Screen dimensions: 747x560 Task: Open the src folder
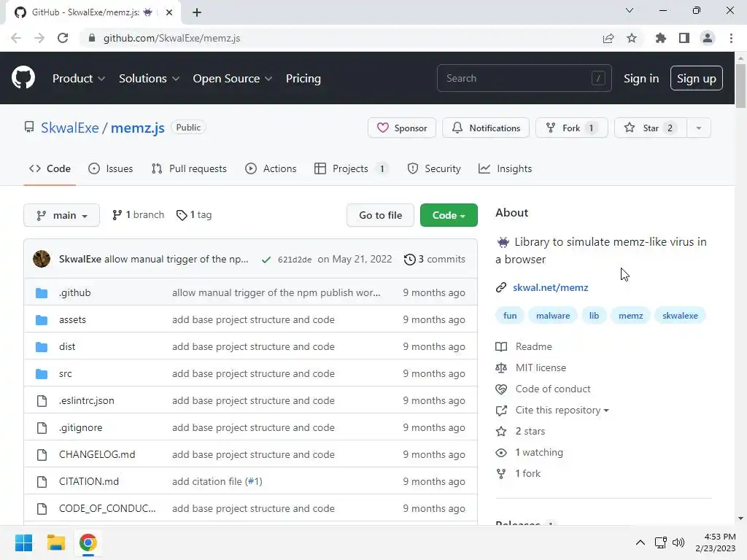tap(65, 374)
